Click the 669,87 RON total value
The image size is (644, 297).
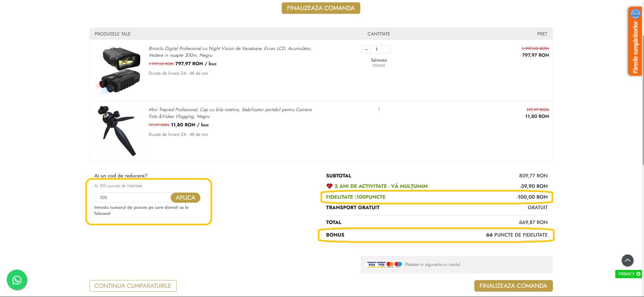point(533,222)
